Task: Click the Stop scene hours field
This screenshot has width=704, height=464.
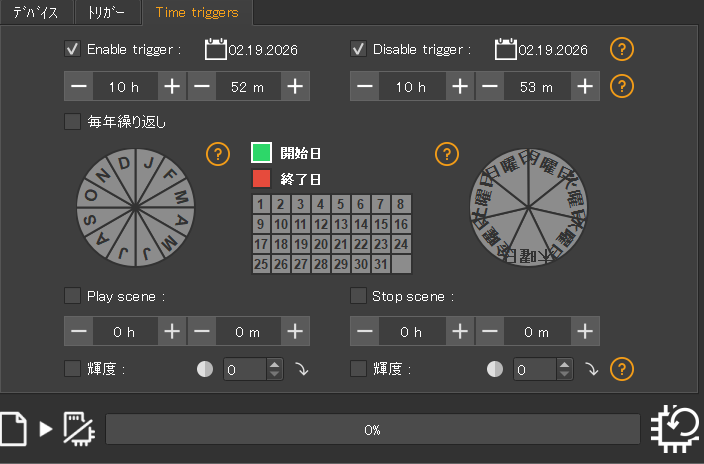Action: 410,331
